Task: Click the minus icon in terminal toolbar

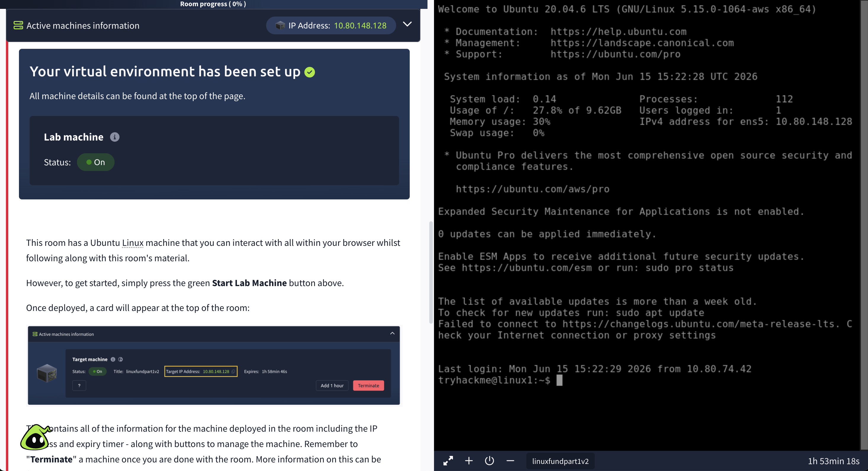Action: (510, 461)
